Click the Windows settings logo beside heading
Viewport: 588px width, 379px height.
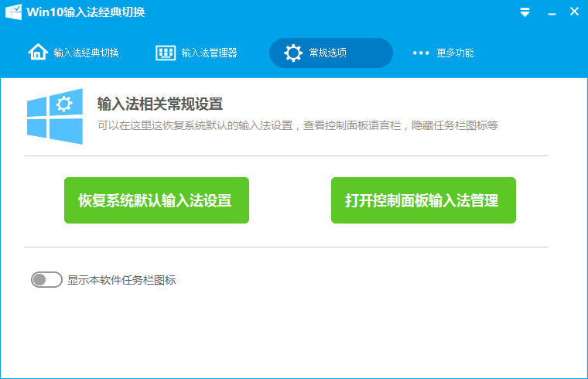(x=55, y=116)
